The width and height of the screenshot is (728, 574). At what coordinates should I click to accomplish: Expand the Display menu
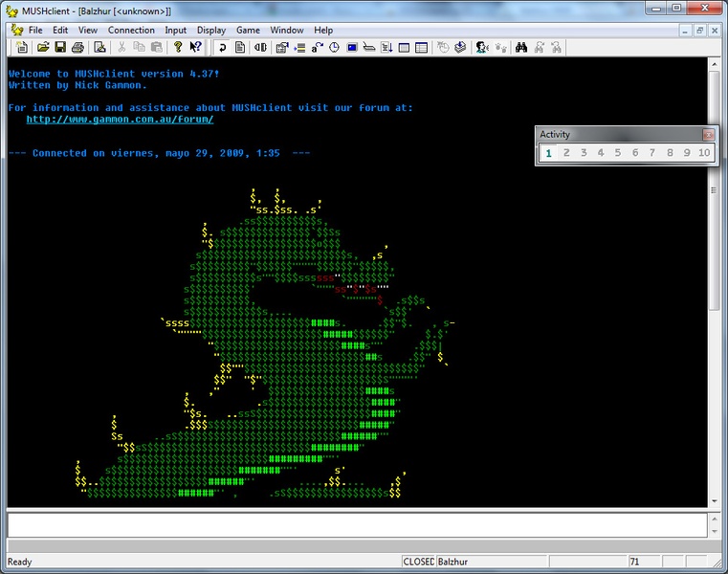pos(211,30)
